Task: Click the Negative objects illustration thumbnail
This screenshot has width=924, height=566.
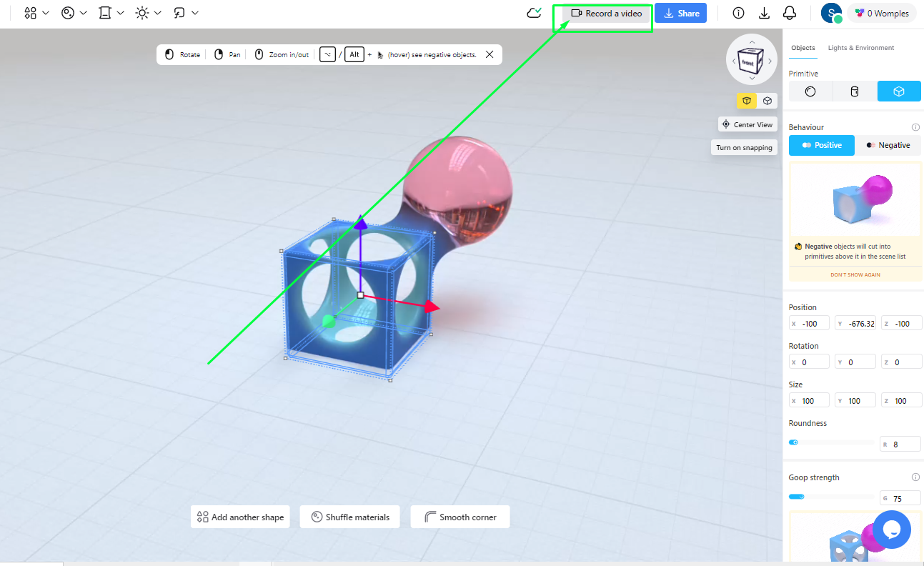Action: [855, 199]
